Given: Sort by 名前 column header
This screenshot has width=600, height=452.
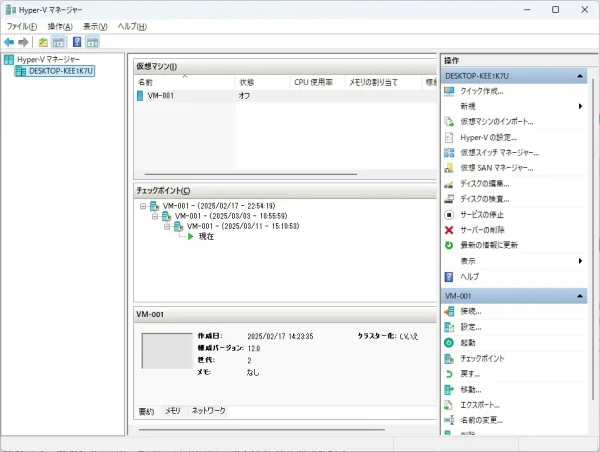Looking at the screenshot, I should coord(185,82).
